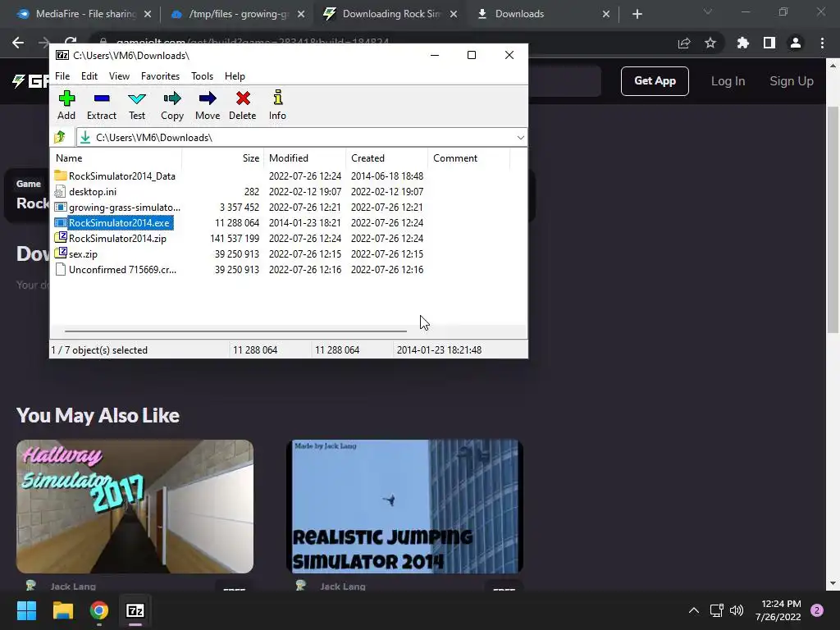Image resolution: width=840 pixels, height=630 pixels.
Task: Go back in Chrome browser
Action: coord(18,43)
